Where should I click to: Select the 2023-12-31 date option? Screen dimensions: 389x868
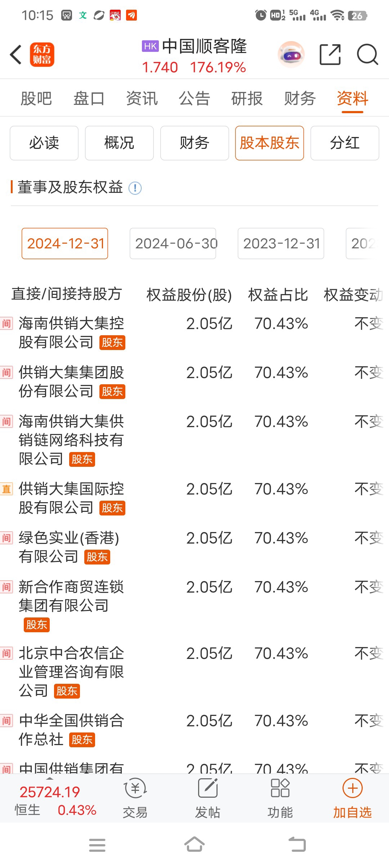click(x=281, y=243)
